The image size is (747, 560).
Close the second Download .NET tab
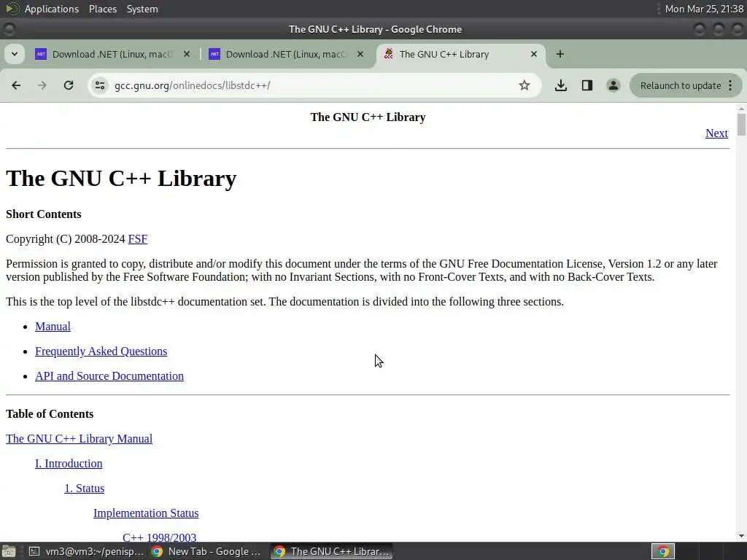coord(360,54)
